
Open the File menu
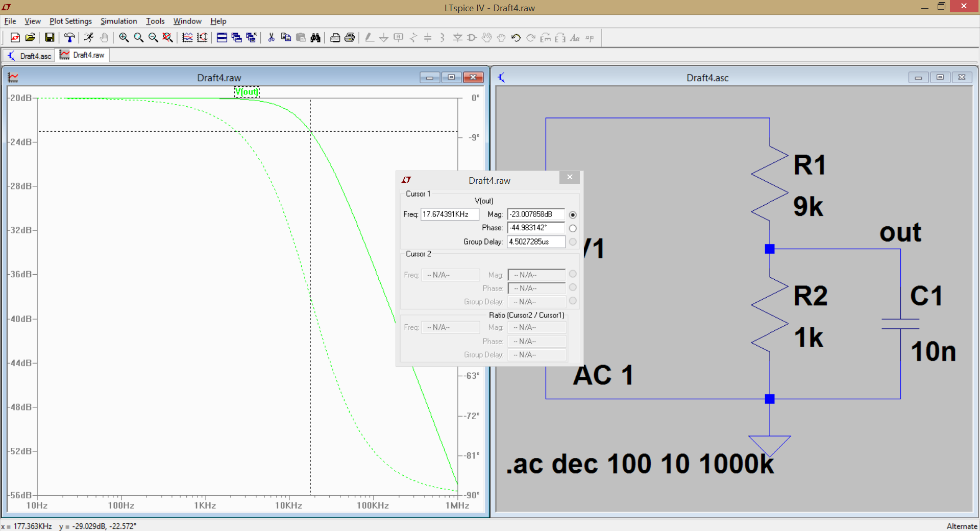click(10, 21)
